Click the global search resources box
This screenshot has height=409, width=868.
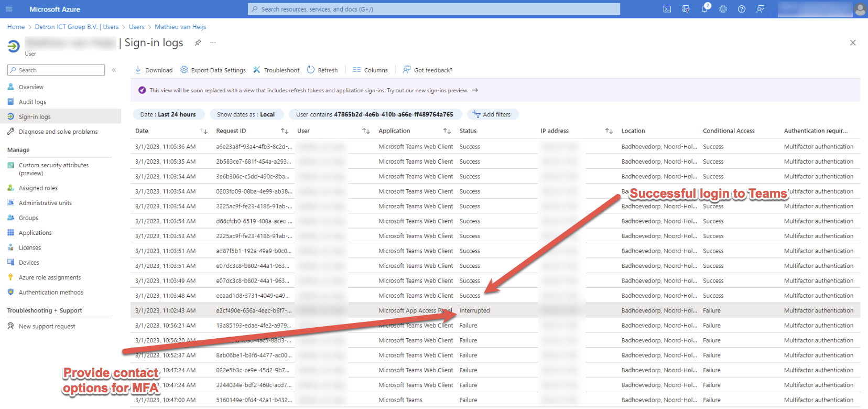433,9
